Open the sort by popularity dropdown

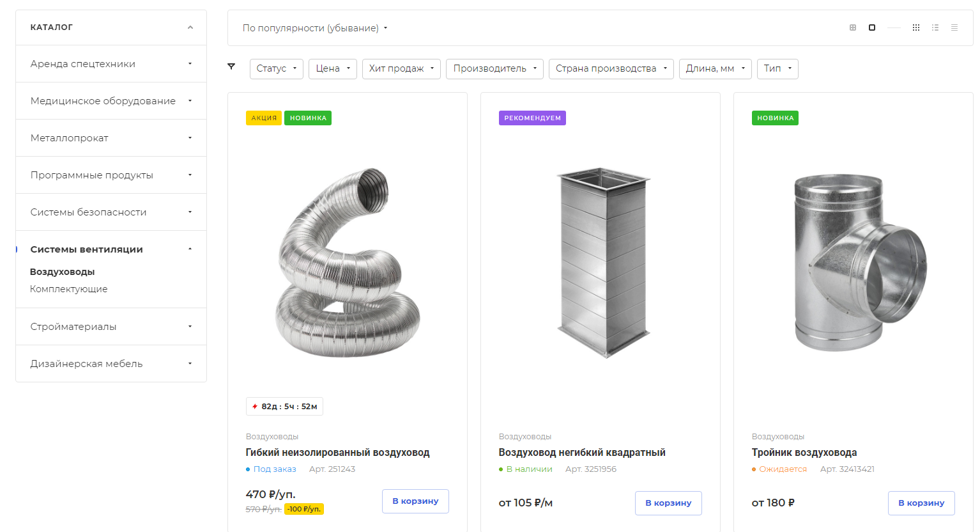[315, 28]
